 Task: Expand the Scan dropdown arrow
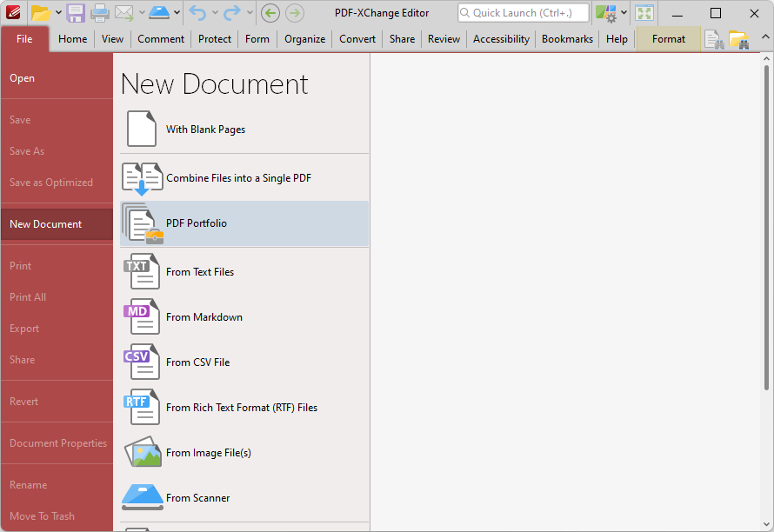[177, 13]
